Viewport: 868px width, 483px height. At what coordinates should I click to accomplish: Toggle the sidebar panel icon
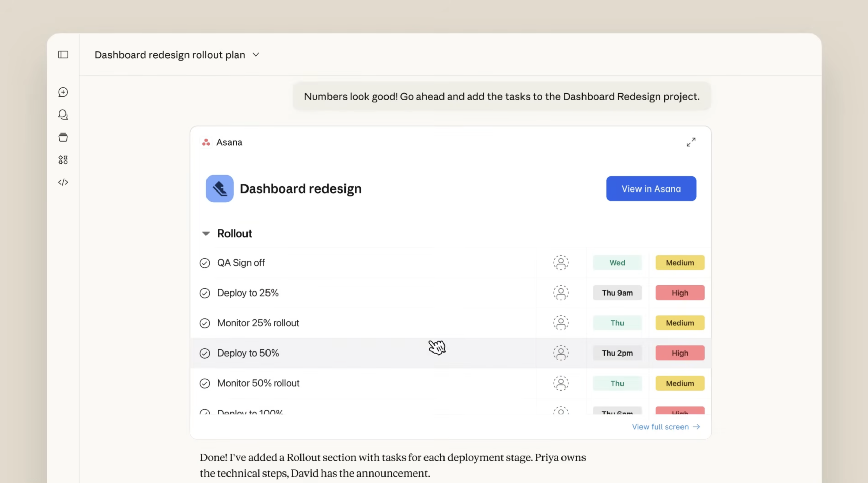coord(63,55)
